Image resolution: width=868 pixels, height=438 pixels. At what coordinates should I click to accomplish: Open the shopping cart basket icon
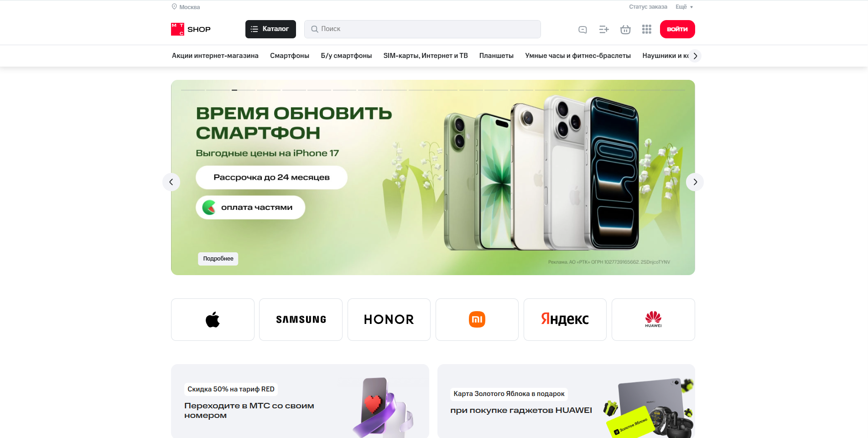coord(625,30)
